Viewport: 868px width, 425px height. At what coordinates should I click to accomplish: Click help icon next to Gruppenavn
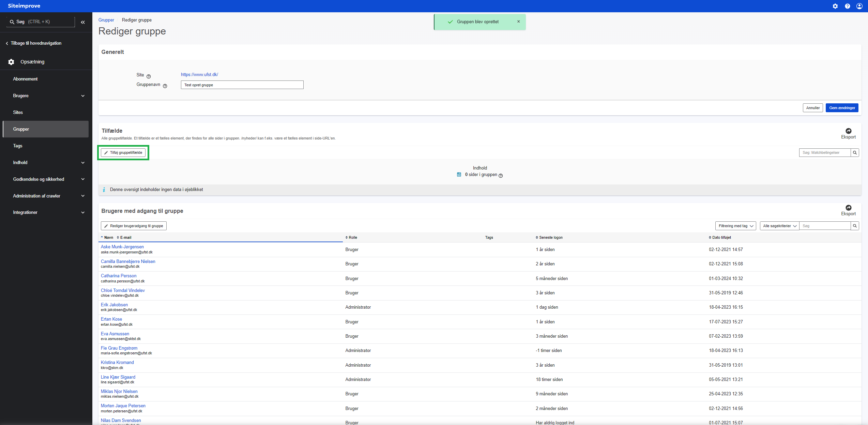pos(165,86)
